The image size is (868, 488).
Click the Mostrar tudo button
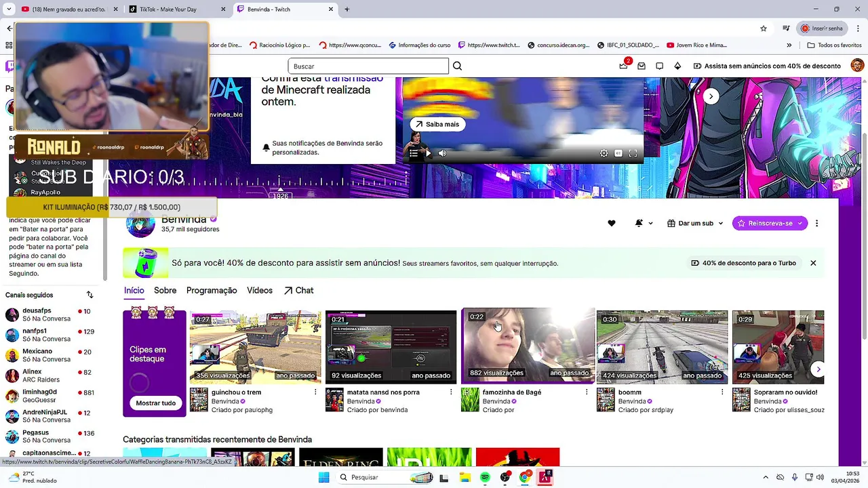[x=155, y=403]
